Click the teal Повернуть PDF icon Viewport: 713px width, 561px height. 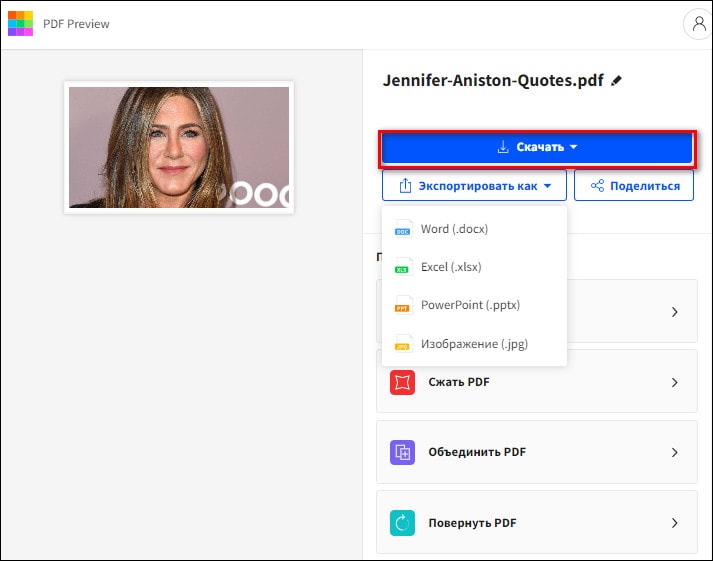(402, 522)
